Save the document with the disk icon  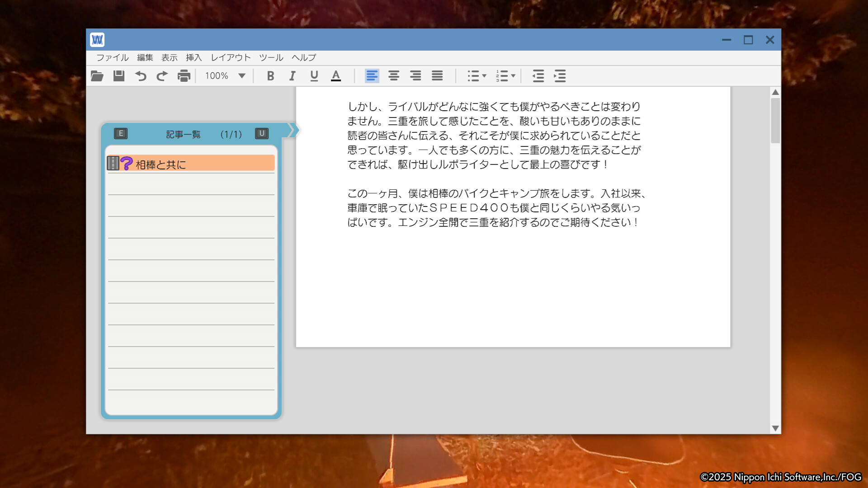tap(118, 76)
